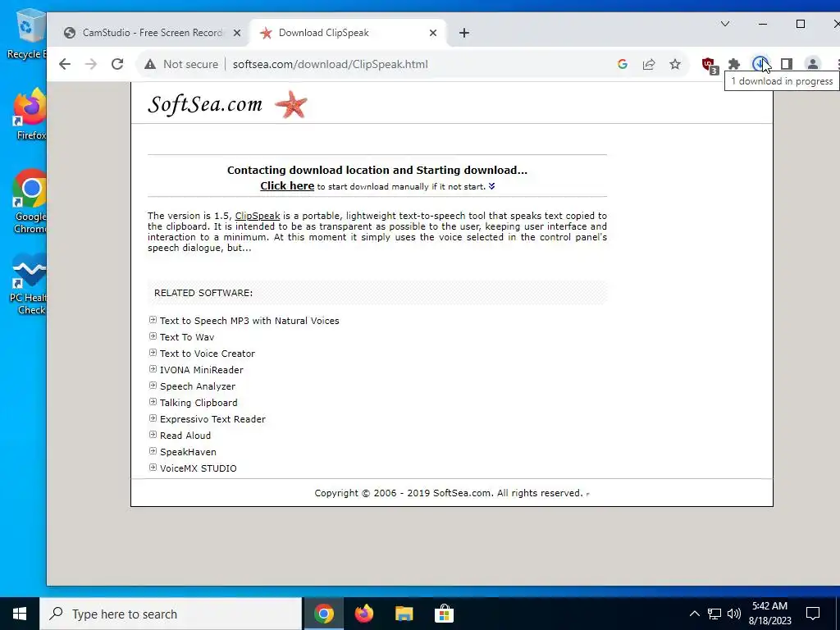Open the Text To Wav link
Screen dimensions: 840x630
187,337
